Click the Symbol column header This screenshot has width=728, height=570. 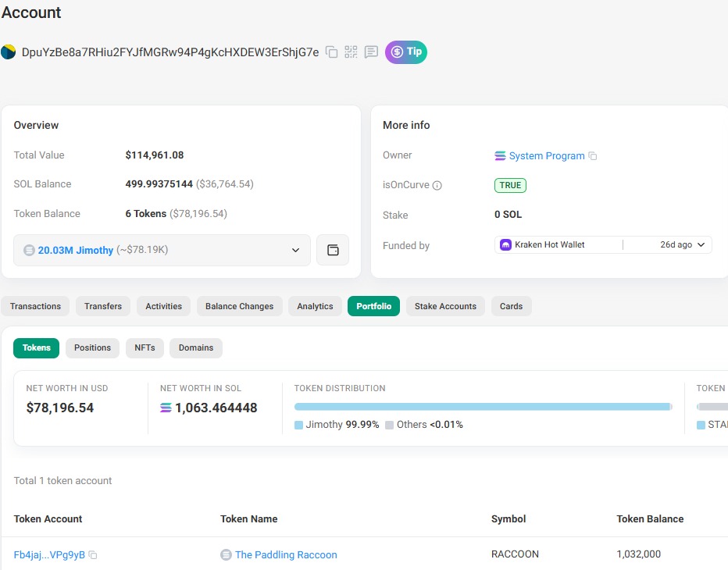tap(509, 519)
